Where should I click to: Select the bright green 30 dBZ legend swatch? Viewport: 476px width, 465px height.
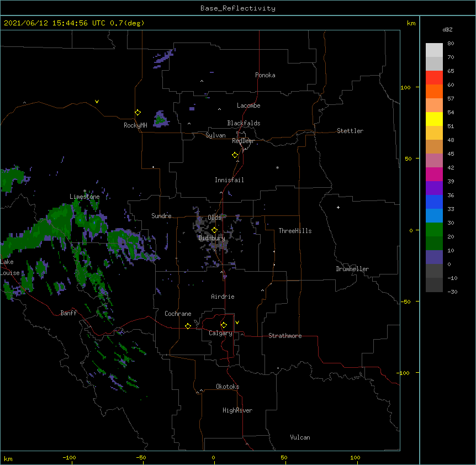pos(434,230)
